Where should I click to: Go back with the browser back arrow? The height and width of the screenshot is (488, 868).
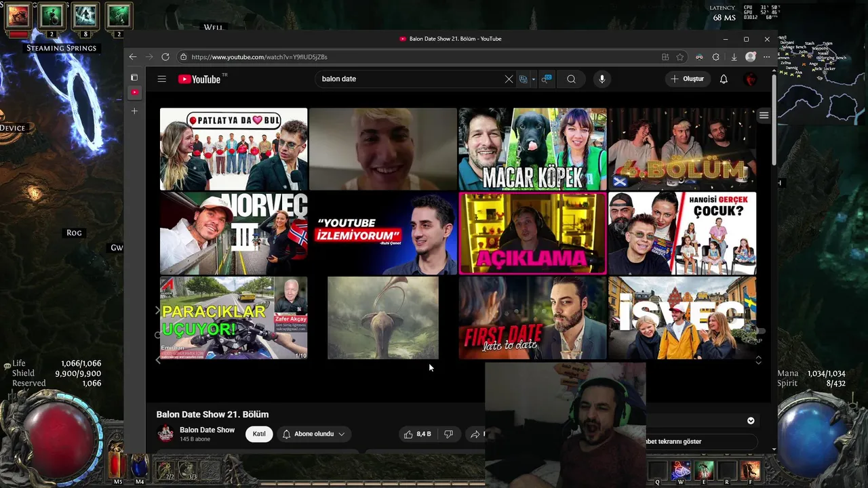click(133, 57)
